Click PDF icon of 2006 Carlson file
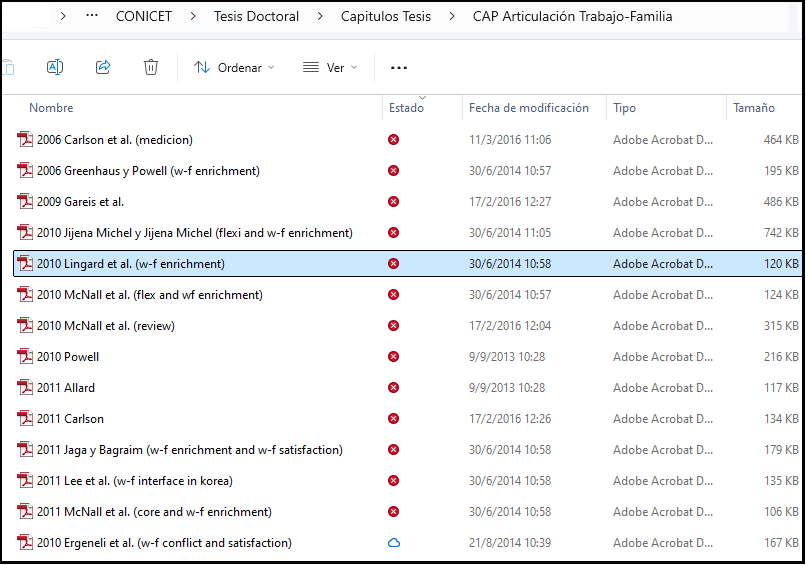 pyautogui.click(x=25, y=140)
